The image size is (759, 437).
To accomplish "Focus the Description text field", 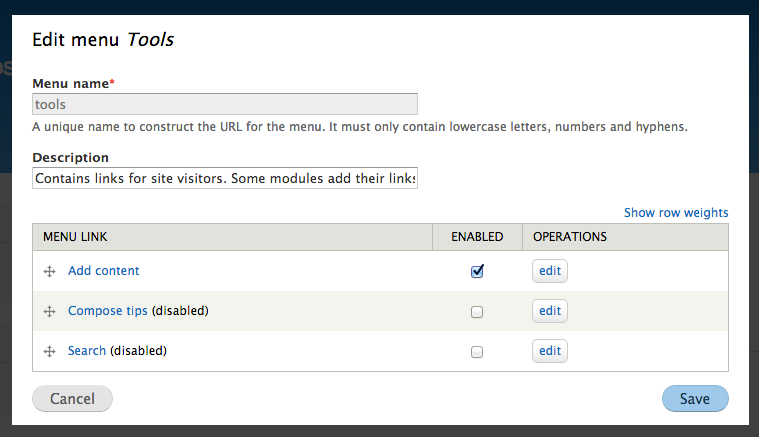I will click(225, 178).
